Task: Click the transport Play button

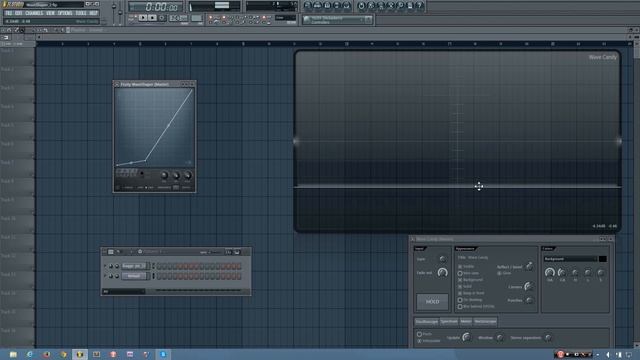Action: tap(142, 18)
